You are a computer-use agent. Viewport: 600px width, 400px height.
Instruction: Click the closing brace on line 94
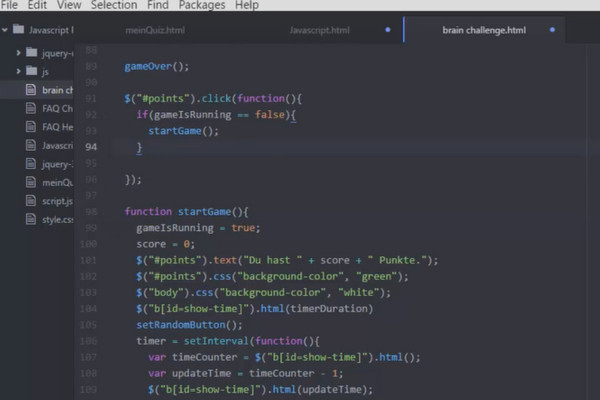(139, 147)
